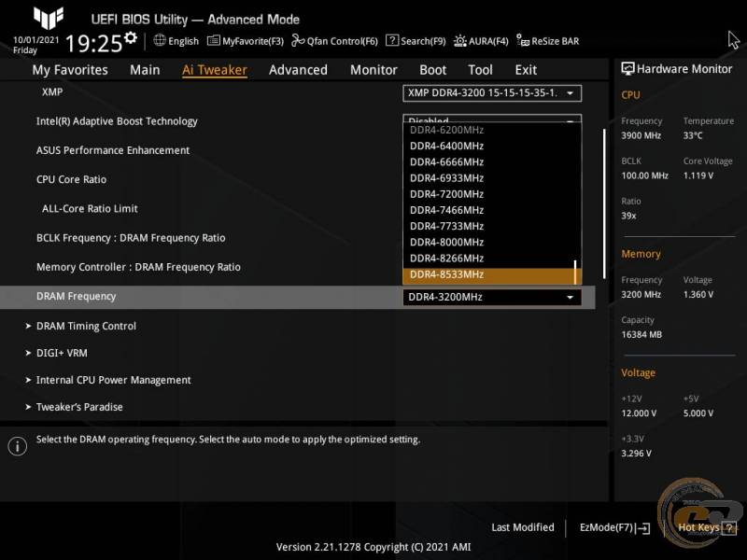Select ALL-Core Ratio Limit setting
747x560 pixels.
pyautogui.click(x=90, y=208)
